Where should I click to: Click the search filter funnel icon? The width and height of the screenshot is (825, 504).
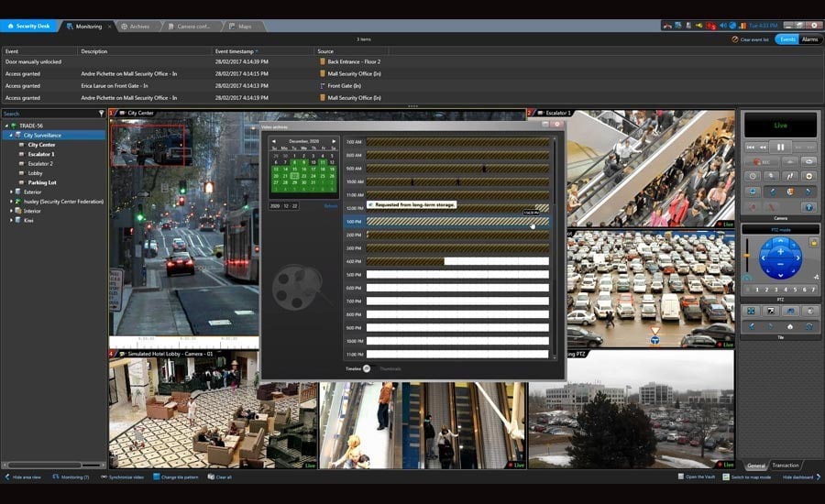pyautogui.click(x=101, y=114)
